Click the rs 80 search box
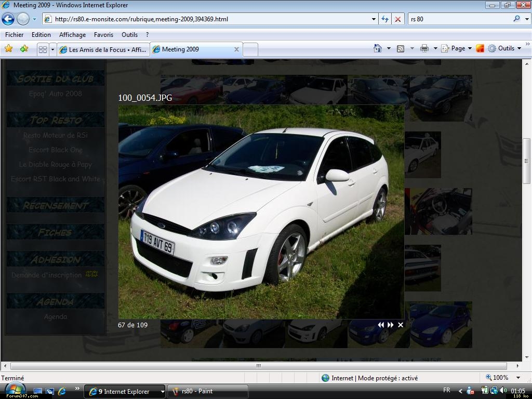 (x=459, y=19)
